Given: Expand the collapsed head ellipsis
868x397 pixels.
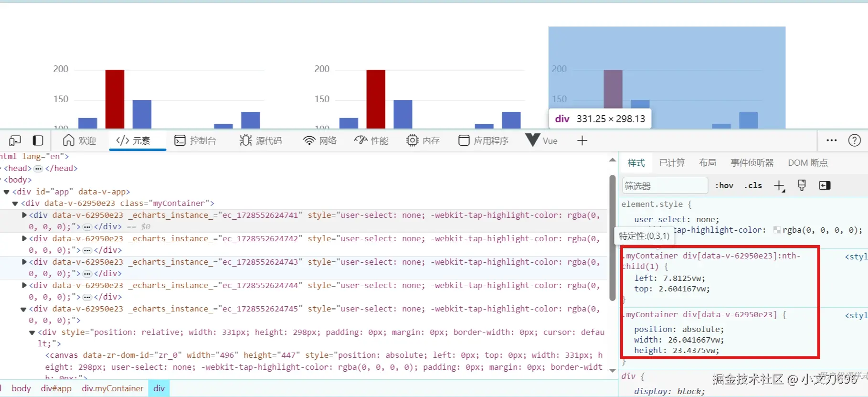Looking at the screenshot, I should [x=38, y=169].
